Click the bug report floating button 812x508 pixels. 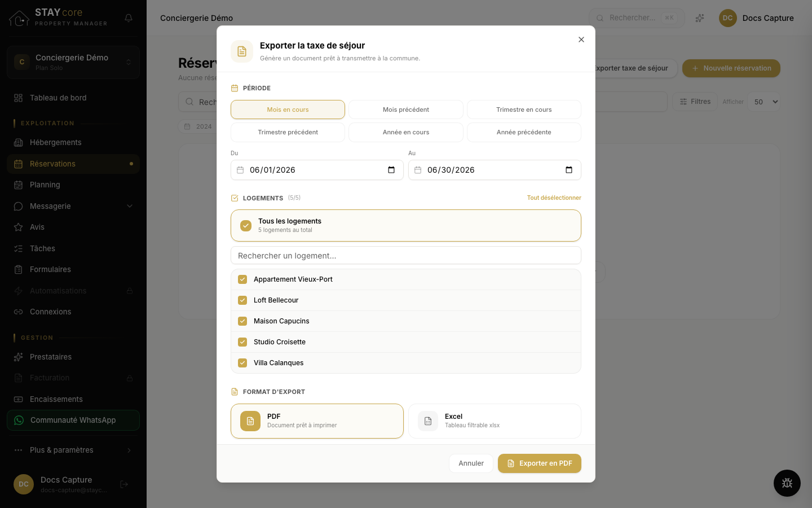pos(787,483)
